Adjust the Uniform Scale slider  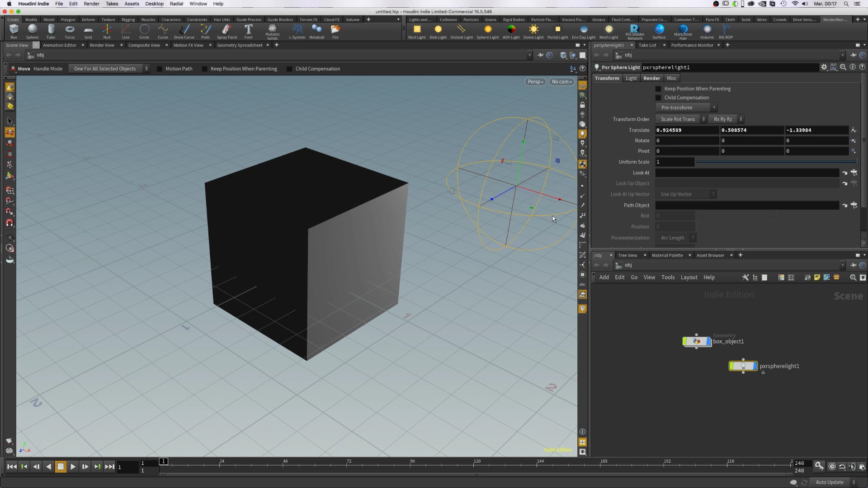(x=776, y=162)
